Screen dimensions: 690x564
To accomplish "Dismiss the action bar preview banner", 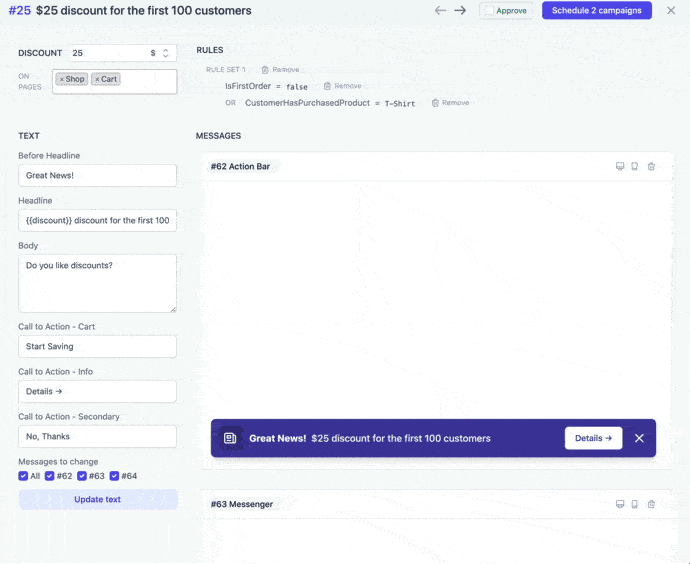I will [x=639, y=438].
